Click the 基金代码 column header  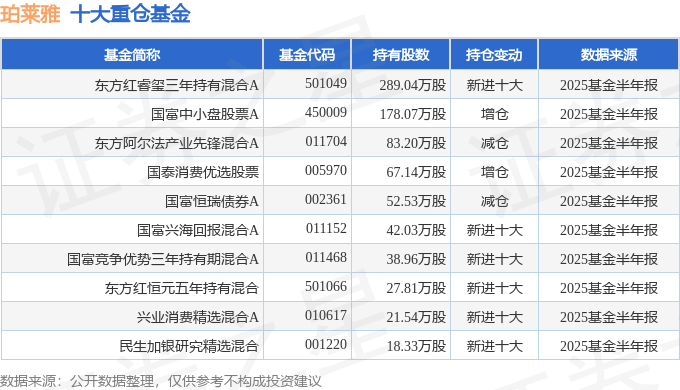point(307,55)
